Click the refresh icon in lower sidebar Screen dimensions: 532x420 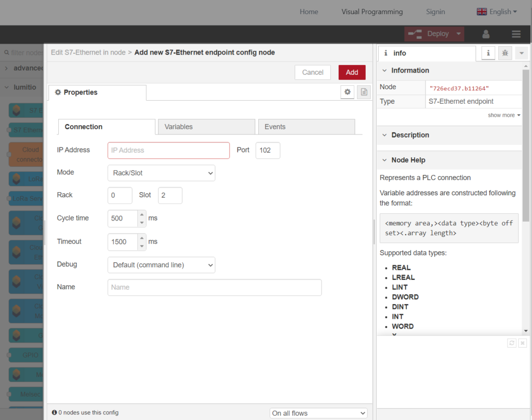(x=512, y=343)
